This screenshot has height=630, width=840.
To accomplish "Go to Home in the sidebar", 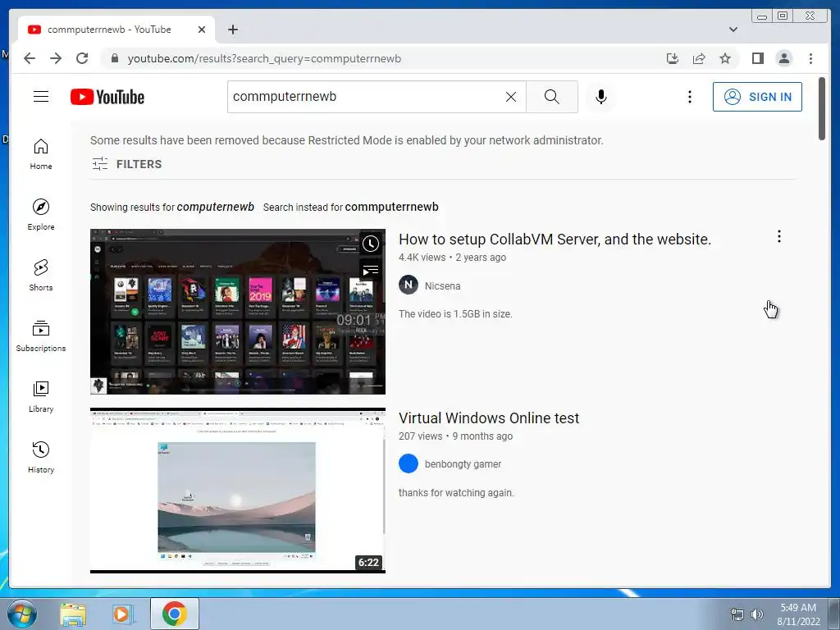I will [41, 154].
